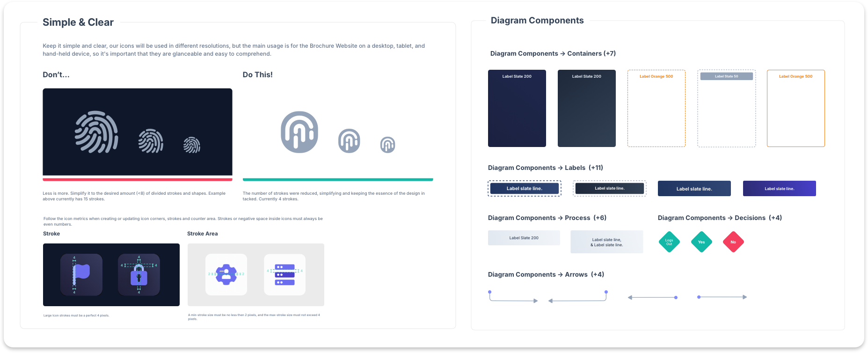The image size is (868, 353).
Task: Click the largest detailed fingerprint icon under Don't
Action: [x=96, y=132]
